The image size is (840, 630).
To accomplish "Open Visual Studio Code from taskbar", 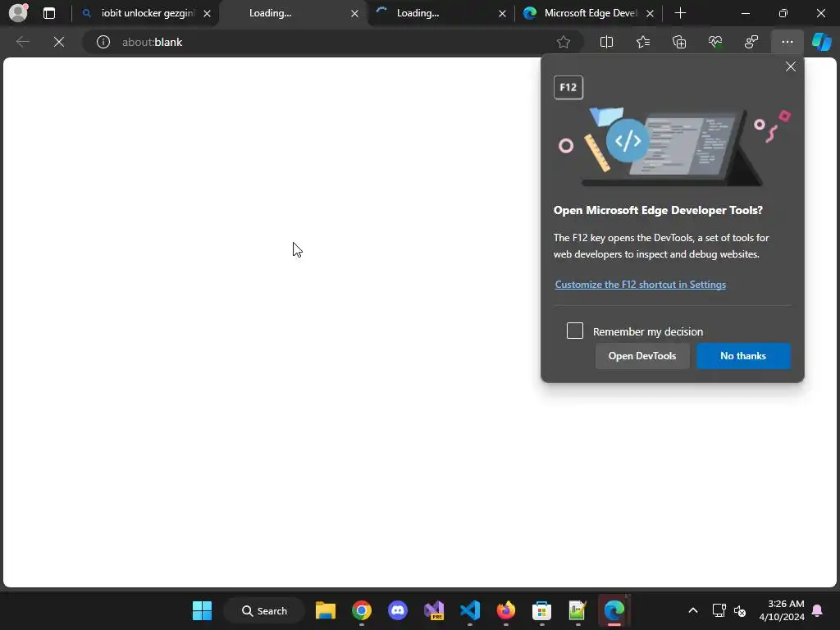I will tap(470, 610).
